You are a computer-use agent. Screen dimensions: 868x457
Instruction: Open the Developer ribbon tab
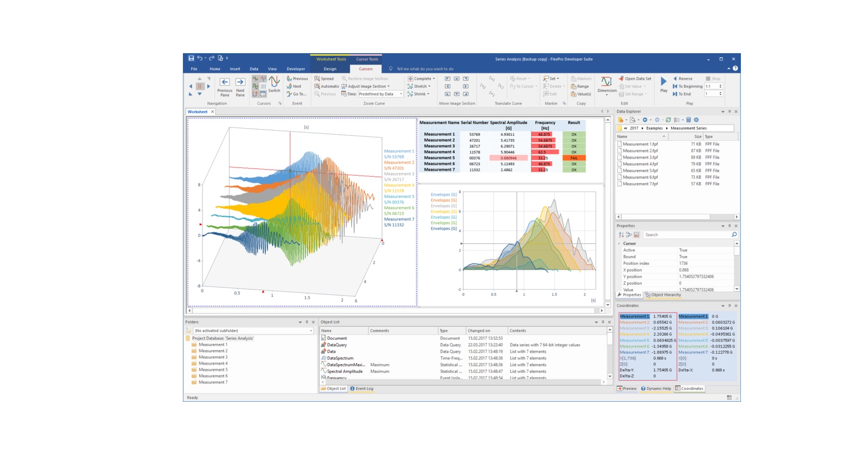(x=296, y=69)
